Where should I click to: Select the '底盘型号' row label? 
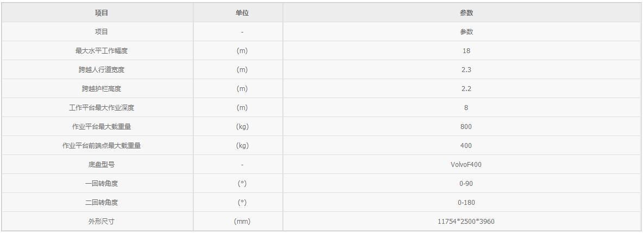coord(102,165)
